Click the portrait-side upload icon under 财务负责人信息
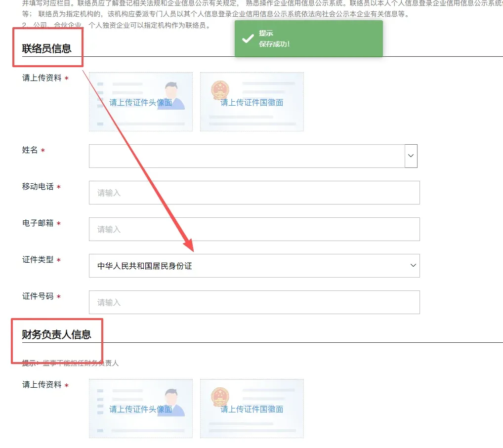The width and height of the screenshot is (503, 448). pyautogui.click(x=140, y=408)
